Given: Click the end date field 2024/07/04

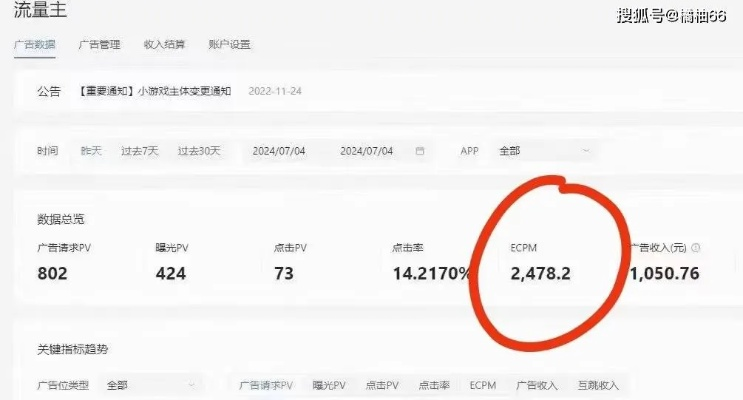Looking at the screenshot, I should pos(367,151).
